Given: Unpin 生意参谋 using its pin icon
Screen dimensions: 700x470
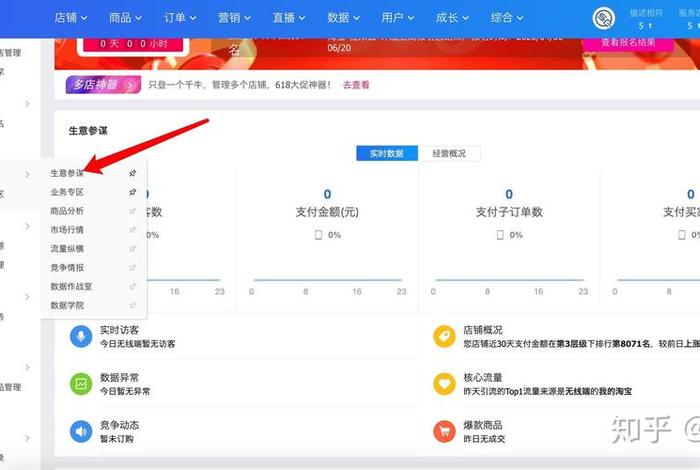Looking at the screenshot, I should [133, 173].
